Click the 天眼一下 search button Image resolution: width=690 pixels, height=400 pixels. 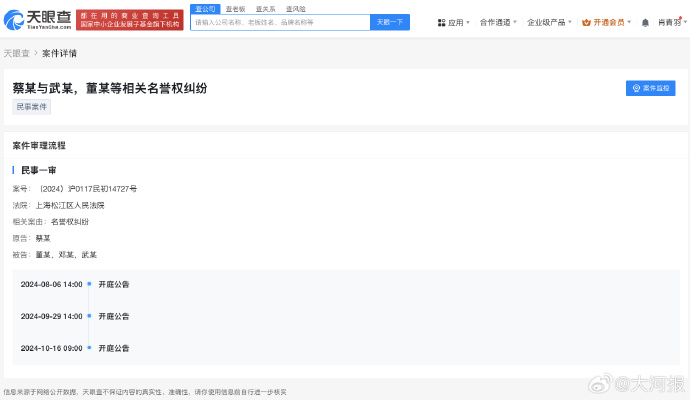point(390,22)
